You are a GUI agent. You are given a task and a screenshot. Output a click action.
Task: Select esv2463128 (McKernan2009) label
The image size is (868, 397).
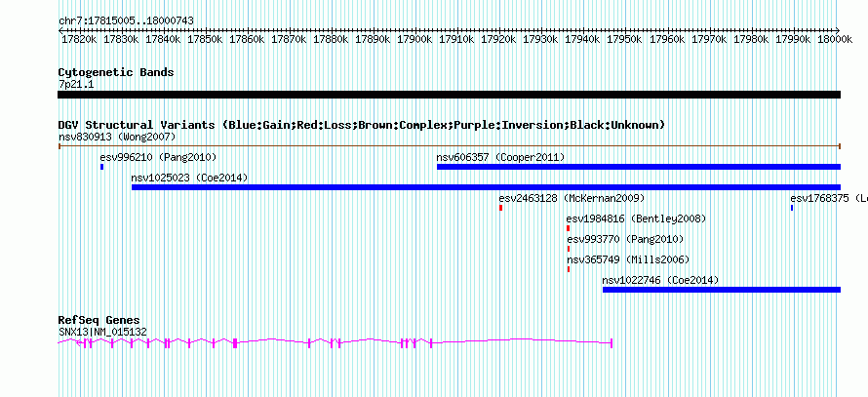click(x=572, y=198)
